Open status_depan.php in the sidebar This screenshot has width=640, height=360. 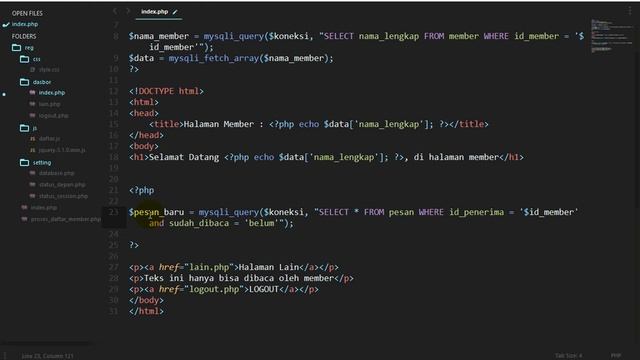click(x=62, y=184)
